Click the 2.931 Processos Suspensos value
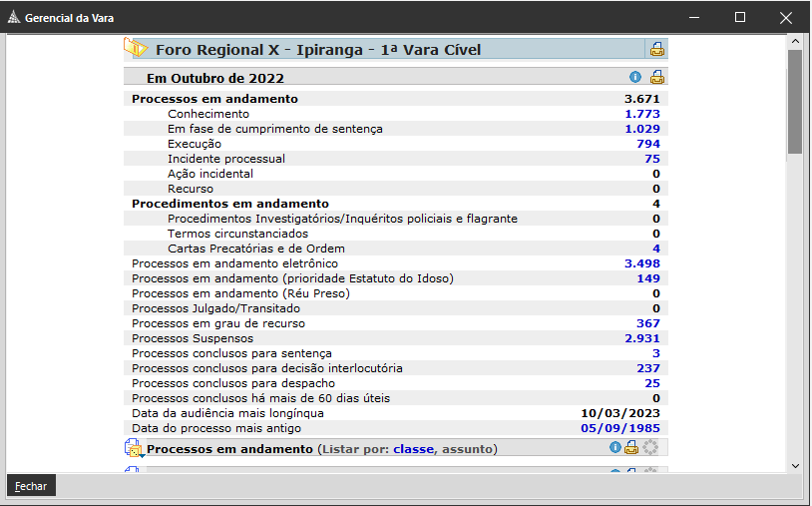812x506 pixels. click(x=641, y=338)
